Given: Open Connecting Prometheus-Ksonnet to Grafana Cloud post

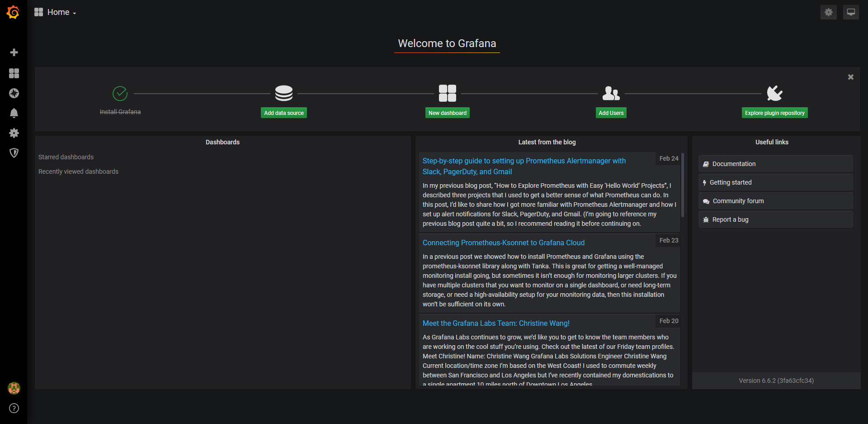Looking at the screenshot, I should [x=504, y=243].
